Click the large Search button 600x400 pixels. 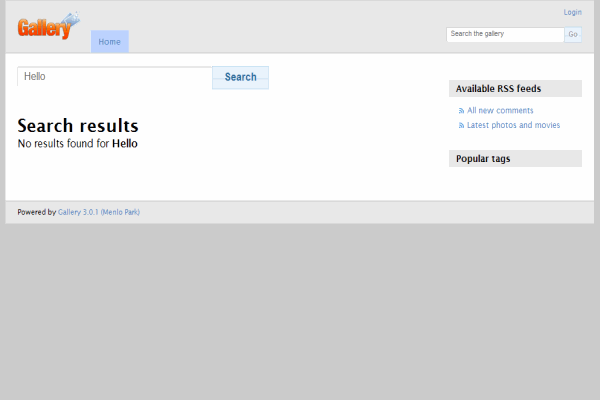tap(240, 77)
